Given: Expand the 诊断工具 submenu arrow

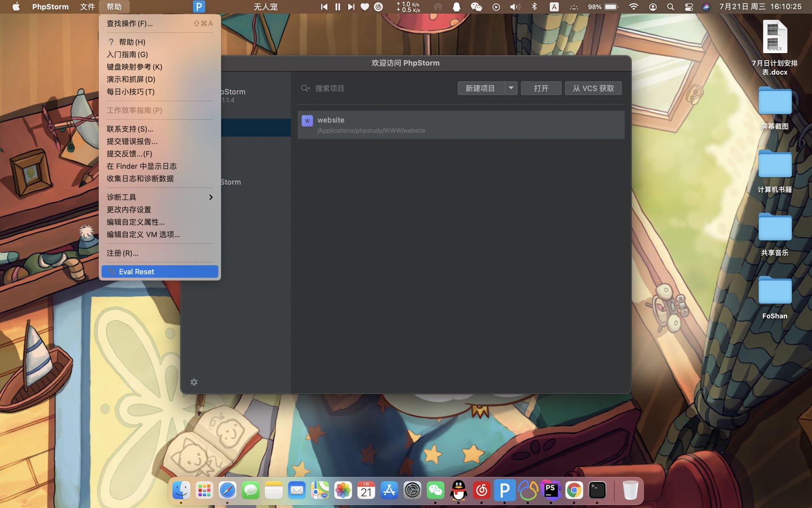Looking at the screenshot, I should click(x=211, y=197).
